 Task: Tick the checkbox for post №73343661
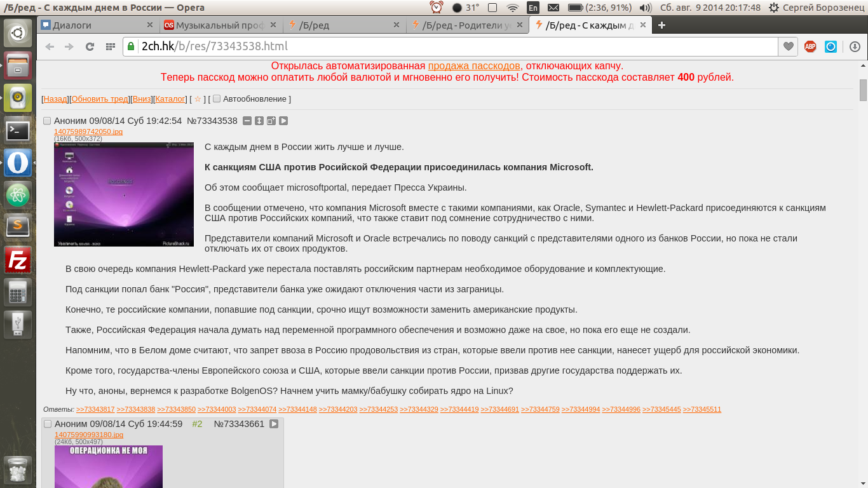point(48,424)
